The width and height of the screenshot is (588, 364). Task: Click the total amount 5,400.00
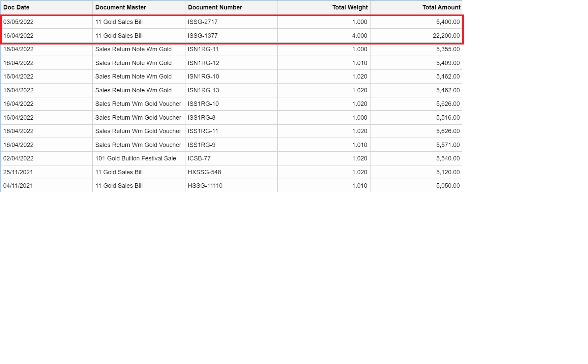(x=448, y=22)
